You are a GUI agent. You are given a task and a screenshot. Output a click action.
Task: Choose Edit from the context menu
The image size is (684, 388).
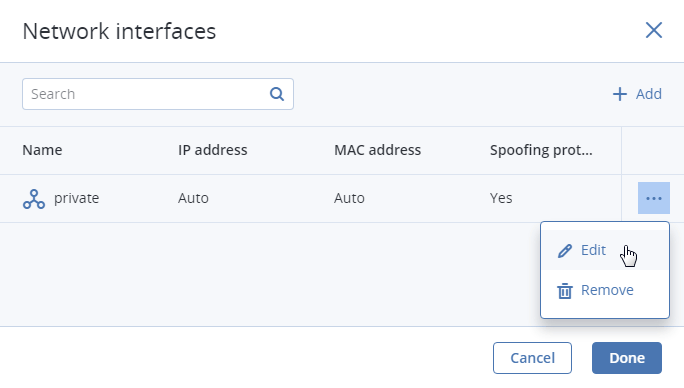coord(605,250)
